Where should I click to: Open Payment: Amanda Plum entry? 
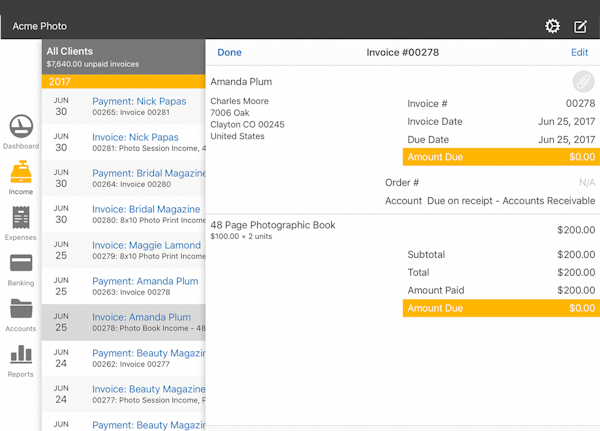click(x=124, y=286)
